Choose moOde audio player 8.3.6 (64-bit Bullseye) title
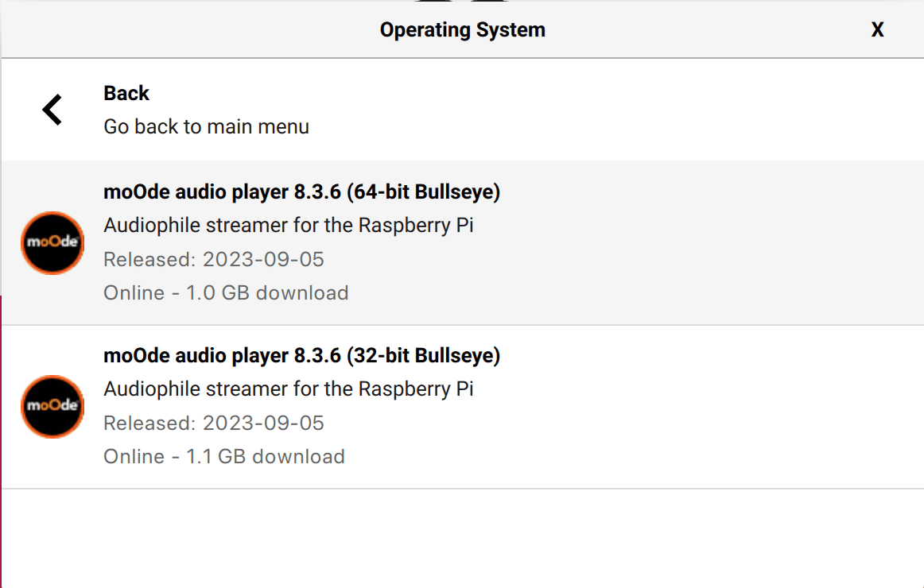 [x=301, y=191]
